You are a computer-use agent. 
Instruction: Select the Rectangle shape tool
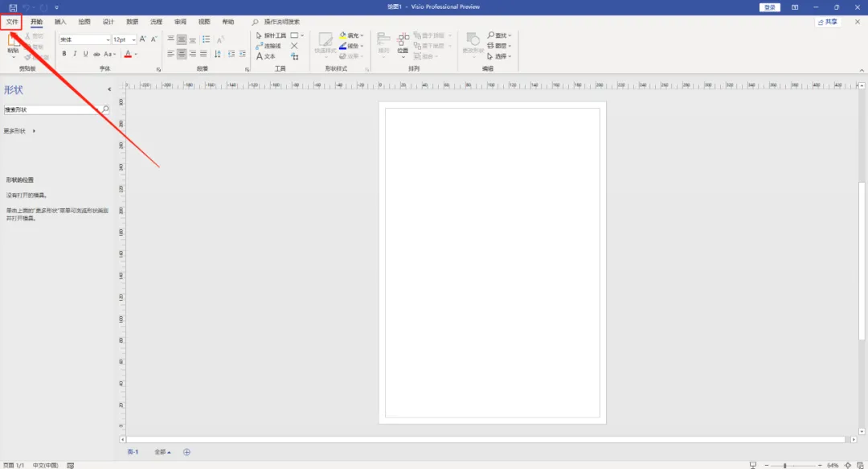click(294, 35)
